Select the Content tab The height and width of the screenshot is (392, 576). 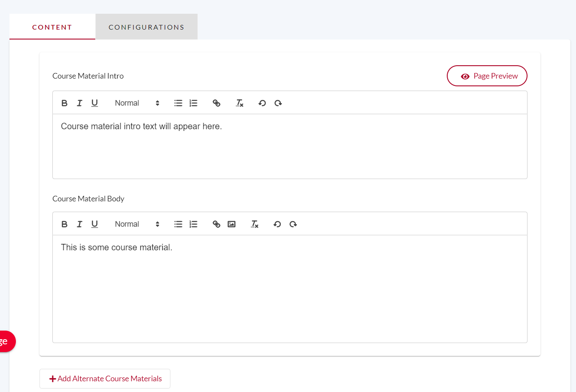[52, 27]
